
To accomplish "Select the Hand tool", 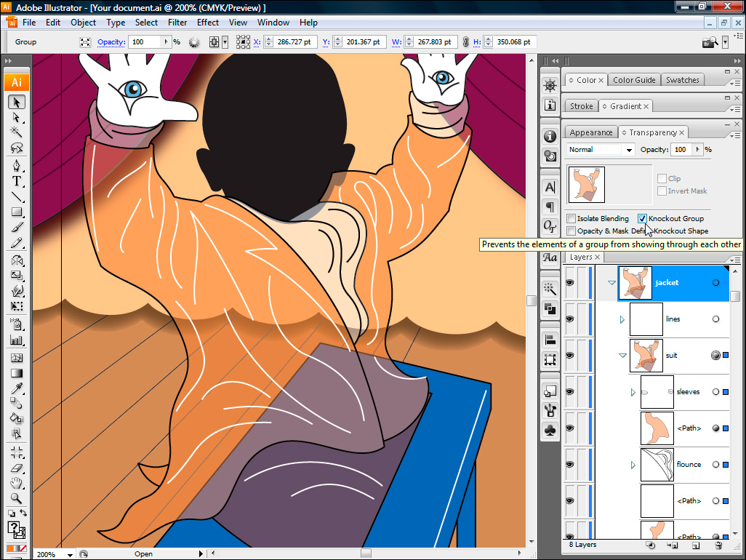I will 17,483.
